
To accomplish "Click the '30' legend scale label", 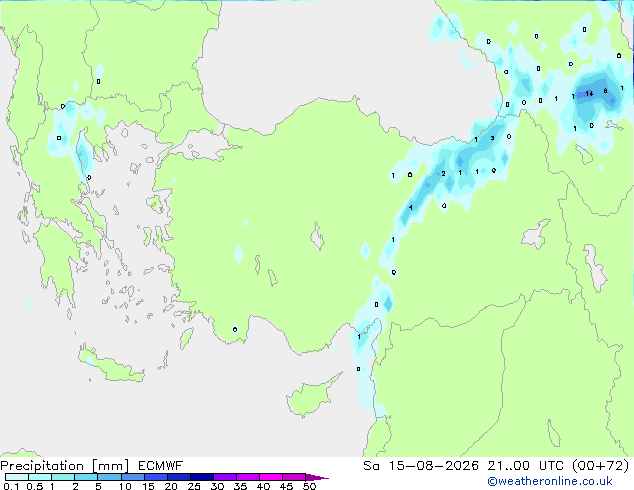I will pyautogui.click(x=217, y=486).
